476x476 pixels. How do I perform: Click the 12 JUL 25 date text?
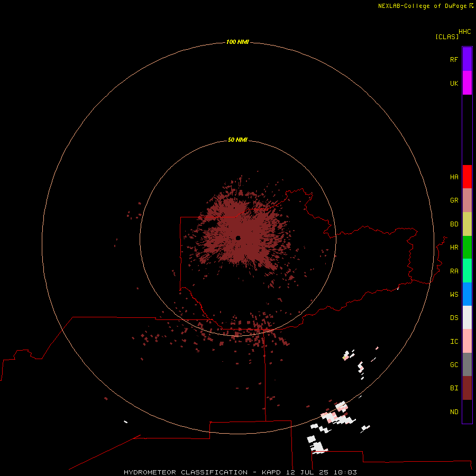[307, 472]
